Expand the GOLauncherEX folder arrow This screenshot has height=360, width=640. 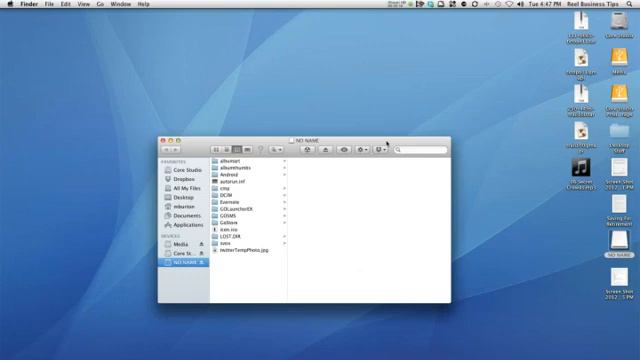(x=284, y=209)
